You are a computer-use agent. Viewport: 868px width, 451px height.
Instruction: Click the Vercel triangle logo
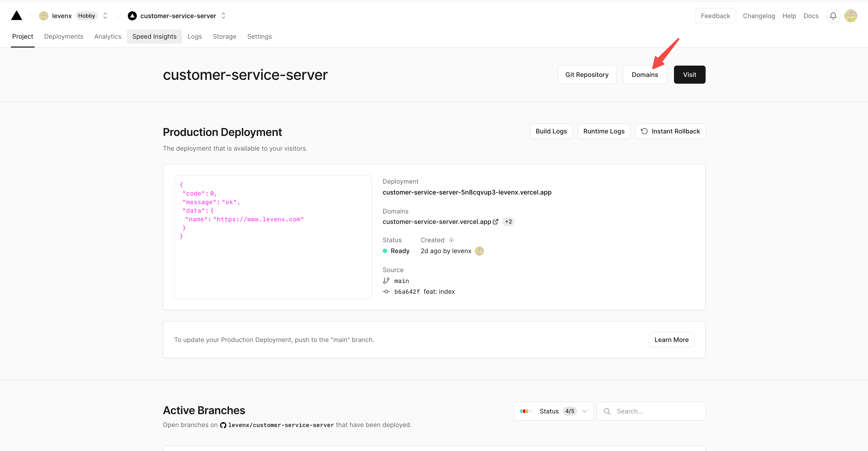pos(17,16)
